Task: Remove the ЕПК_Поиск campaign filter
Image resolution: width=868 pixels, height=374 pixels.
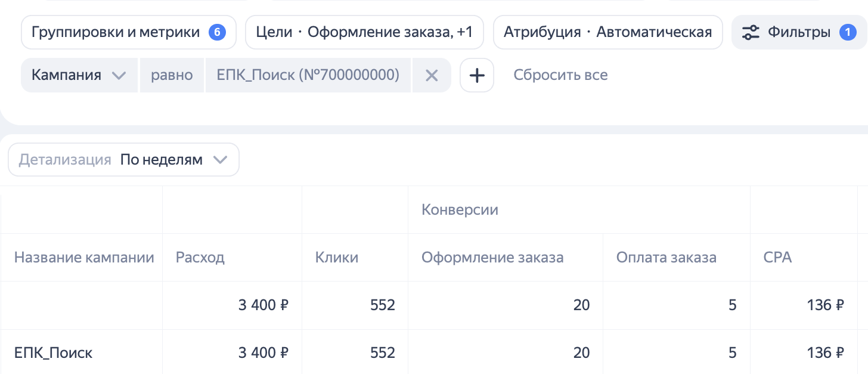Action: 432,75
